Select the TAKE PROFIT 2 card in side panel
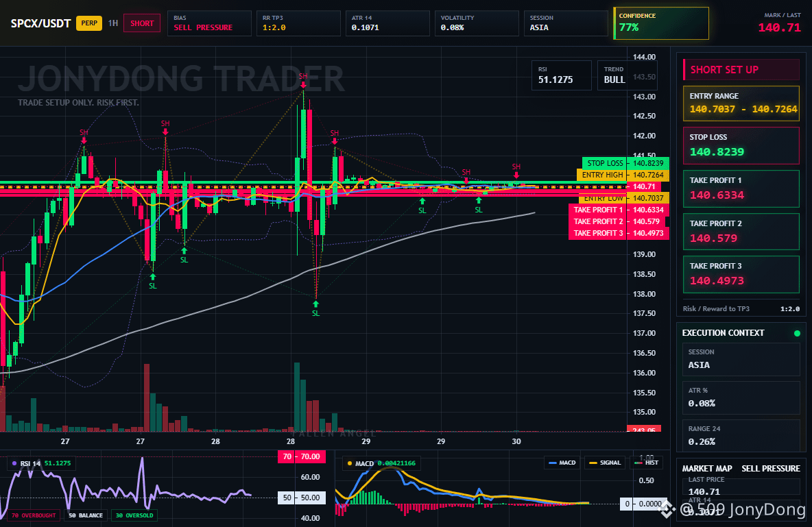Screen dimensions: 812x527 click(741, 232)
